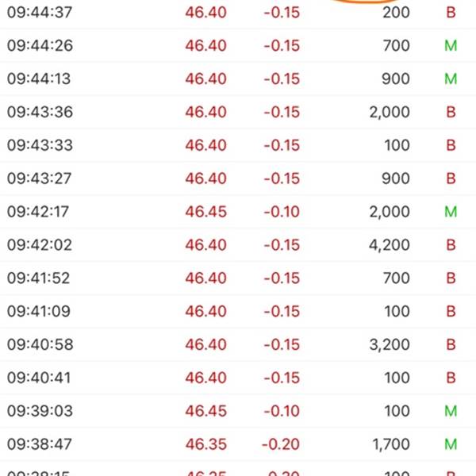The width and height of the screenshot is (476, 476).
Task: Click the 4,200 volume entry
Action: (x=390, y=245)
